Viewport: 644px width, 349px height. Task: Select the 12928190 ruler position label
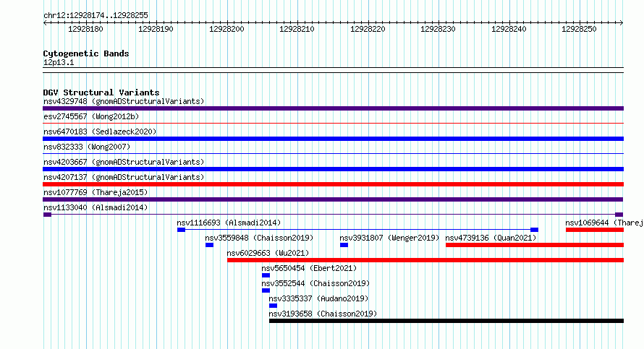[156, 29]
